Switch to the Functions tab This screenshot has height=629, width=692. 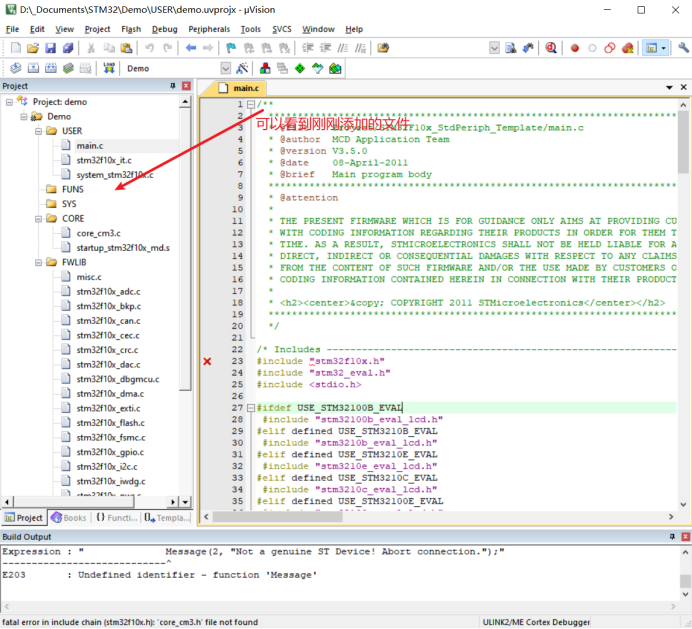pos(117,517)
